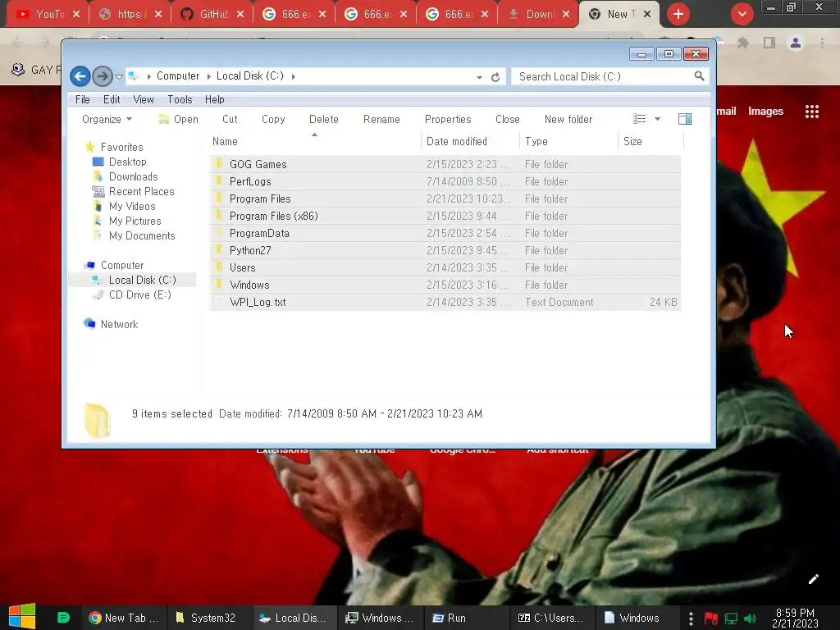This screenshot has height=630, width=840.
Task: Select the Windows folder icon
Action: pos(218,284)
